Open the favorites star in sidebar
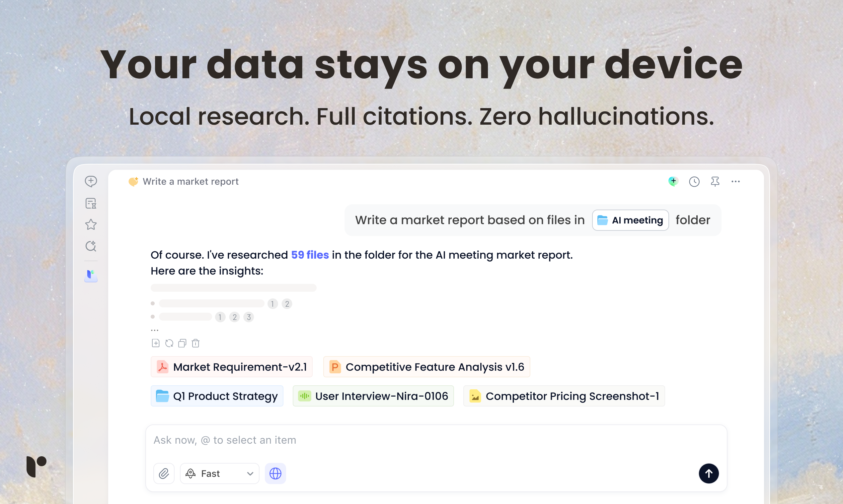Image resolution: width=843 pixels, height=504 pixels. (91, 224)
